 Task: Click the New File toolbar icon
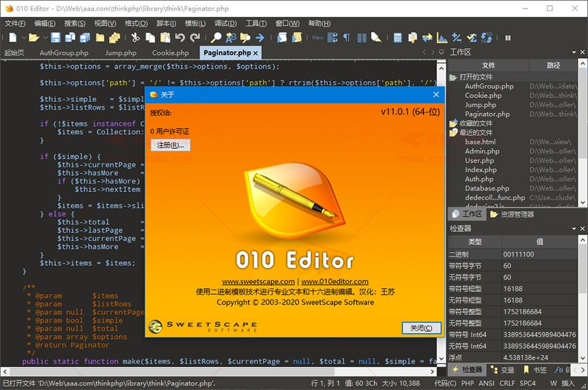click(12, 38)
